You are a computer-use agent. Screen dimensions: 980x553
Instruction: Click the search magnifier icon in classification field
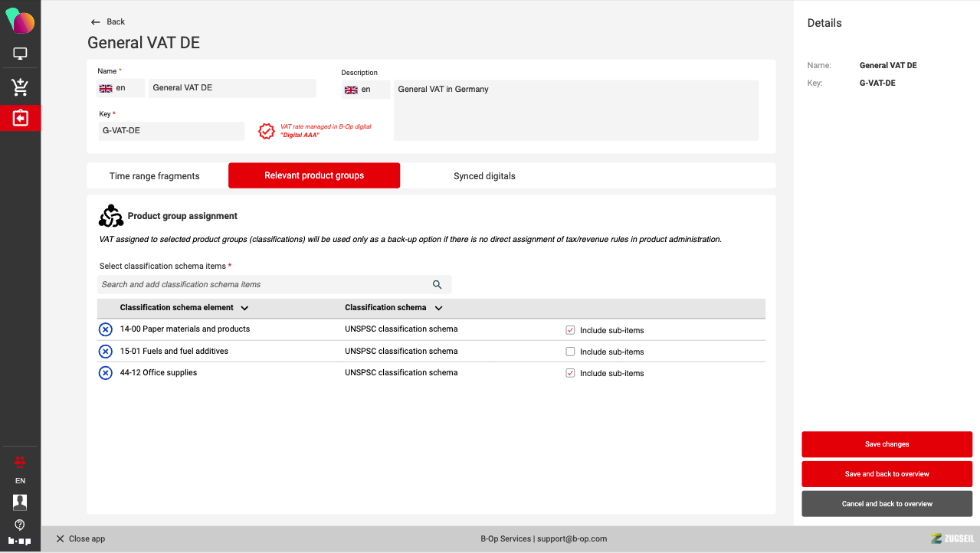[437, 285]
